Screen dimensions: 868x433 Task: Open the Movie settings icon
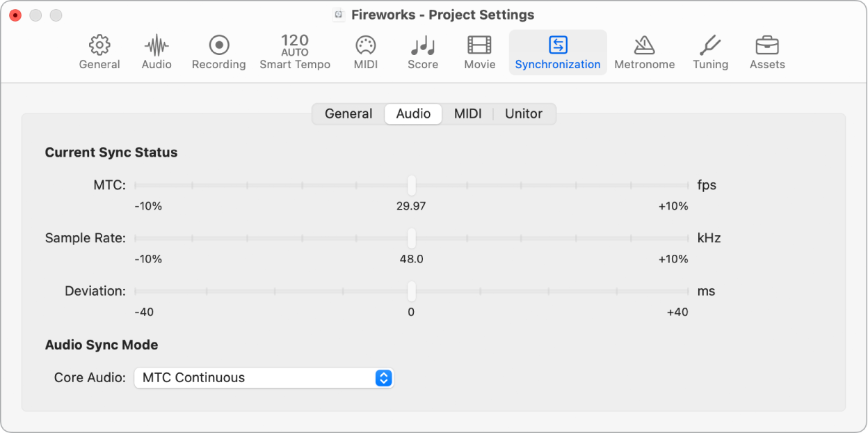479,52
